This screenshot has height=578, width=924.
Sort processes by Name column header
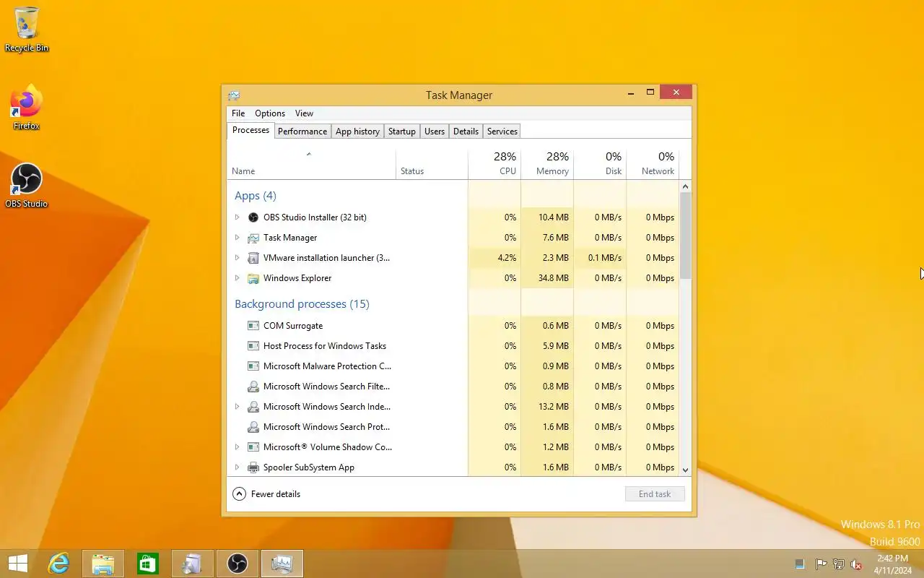[x=311, y=164]
